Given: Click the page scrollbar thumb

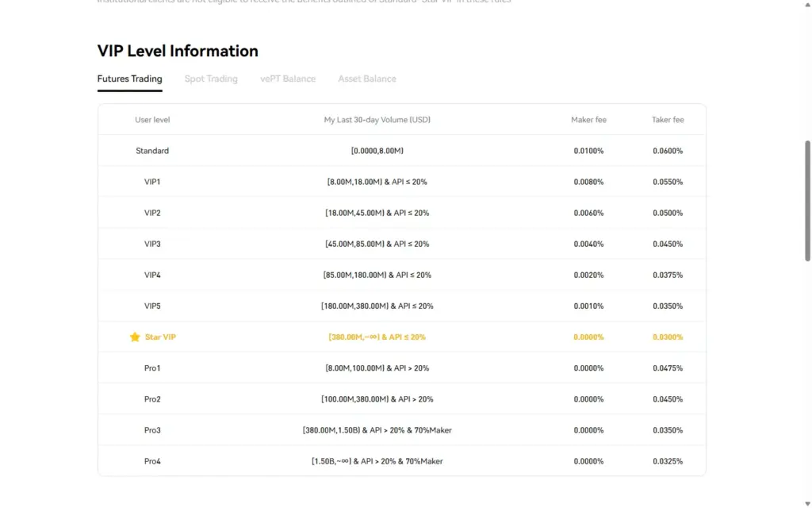Looking at the screenshot, I should coord(807,201).
